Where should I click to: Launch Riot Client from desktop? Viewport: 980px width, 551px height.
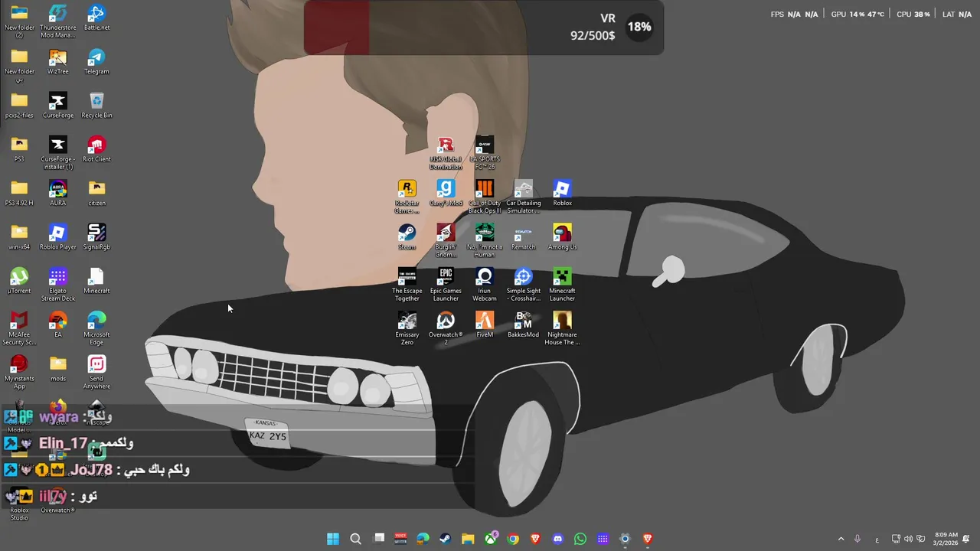(x=96, y=149)
